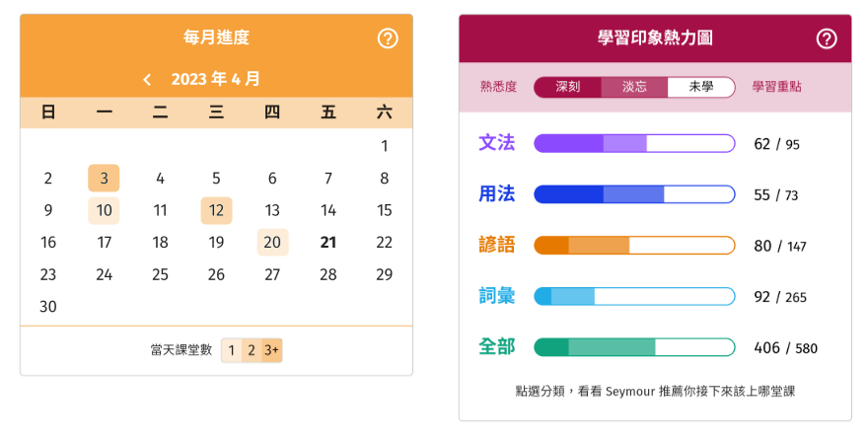Select the 未學 familiarity segment

pos(701,87)
